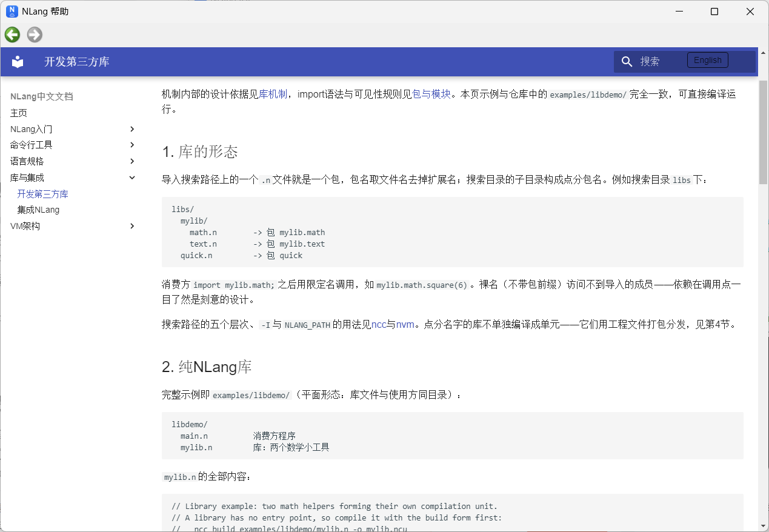Viewport: 769px width, 532px height.
Task: Click code line text.n -> 包 mylib.text
Action: 257,244
